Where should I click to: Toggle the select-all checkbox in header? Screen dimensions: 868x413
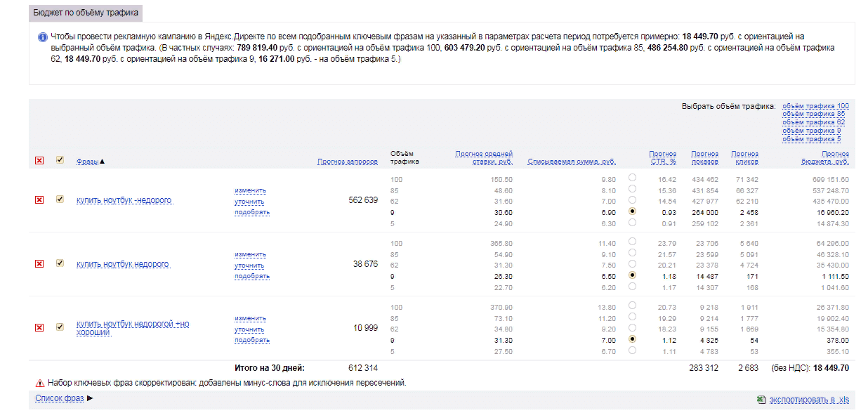(60, 160)
